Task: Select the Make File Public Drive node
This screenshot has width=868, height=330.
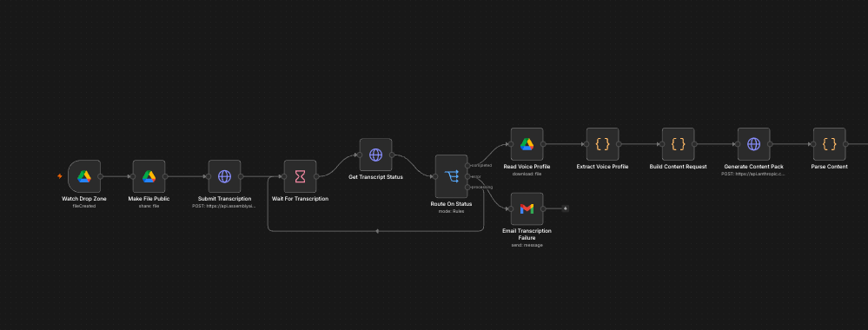Action: (x=149, y=176)
